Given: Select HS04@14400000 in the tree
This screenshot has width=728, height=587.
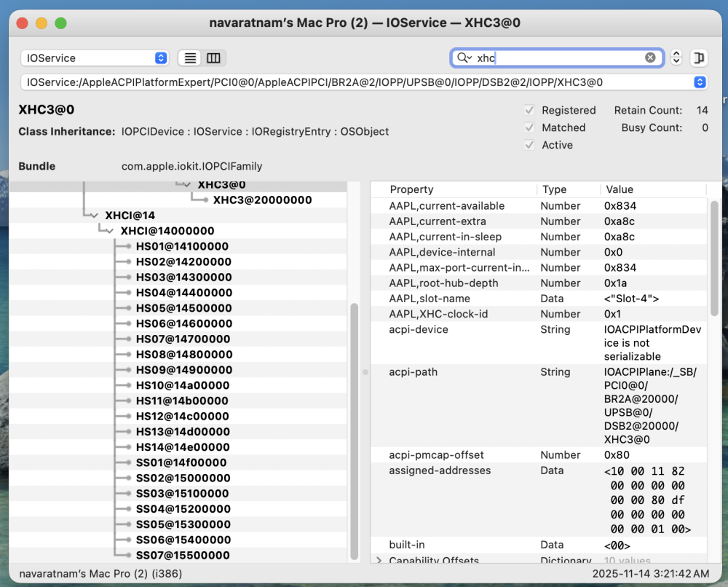Looking at the screenshot, I should [184, 293].
